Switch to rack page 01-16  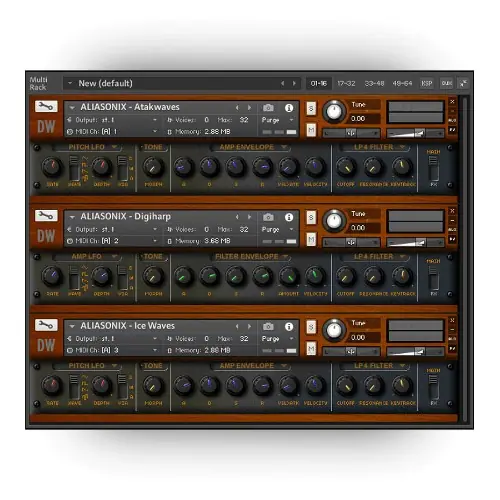[x=319, y=83]
